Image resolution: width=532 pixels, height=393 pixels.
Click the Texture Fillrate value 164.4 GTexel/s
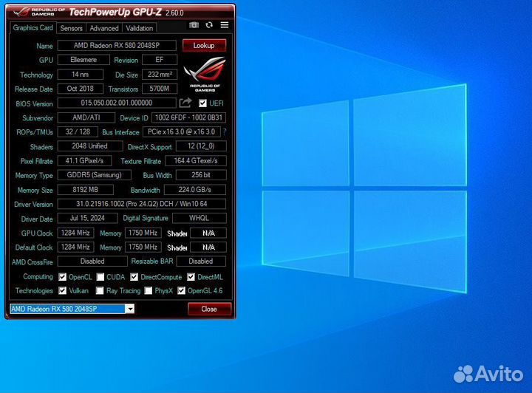[195, 160]
